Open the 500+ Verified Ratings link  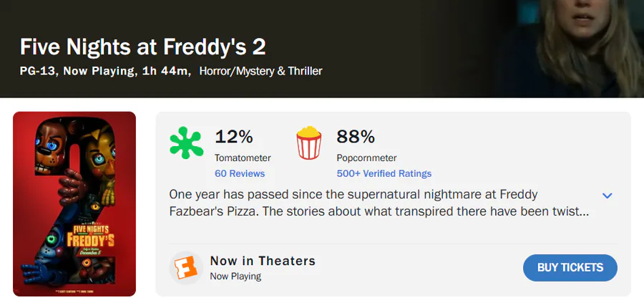tap(384, 173)
